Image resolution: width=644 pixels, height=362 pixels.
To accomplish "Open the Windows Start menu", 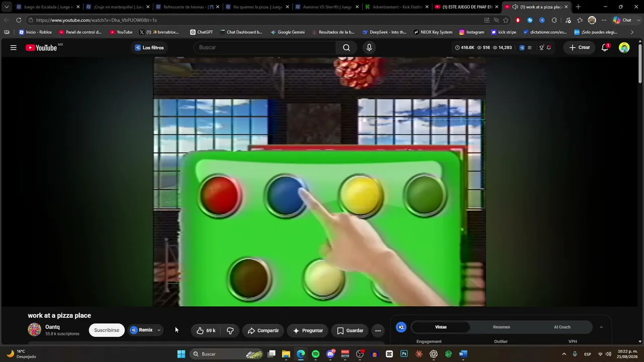I will pyautogui.click(x=181, y=354).
